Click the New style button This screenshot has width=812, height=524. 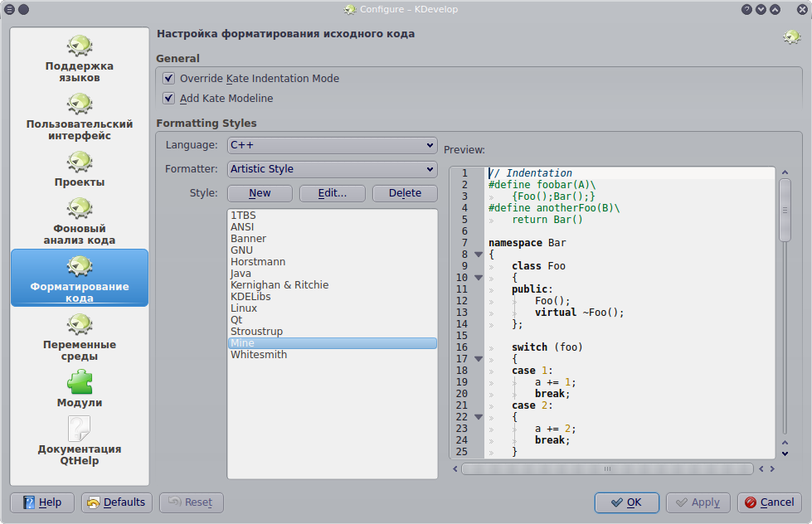coord(260,193)
